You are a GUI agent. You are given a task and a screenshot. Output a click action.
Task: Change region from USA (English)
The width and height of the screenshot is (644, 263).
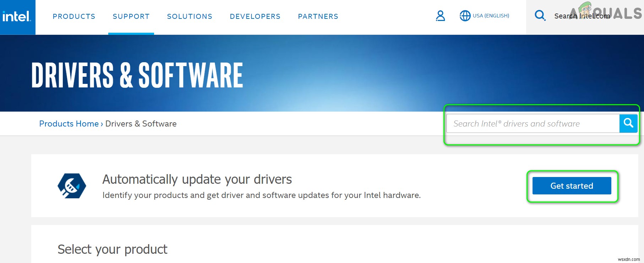(x=491, y=16)
